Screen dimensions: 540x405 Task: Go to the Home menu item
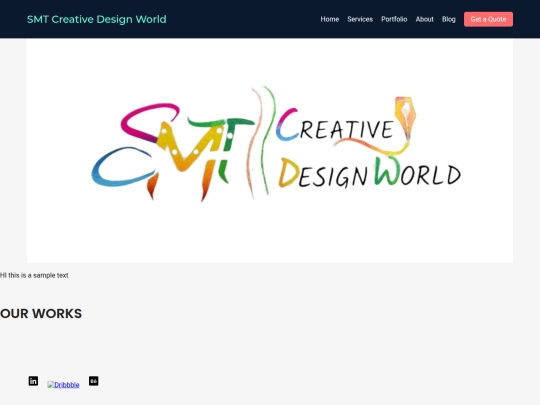pos(330,19)
